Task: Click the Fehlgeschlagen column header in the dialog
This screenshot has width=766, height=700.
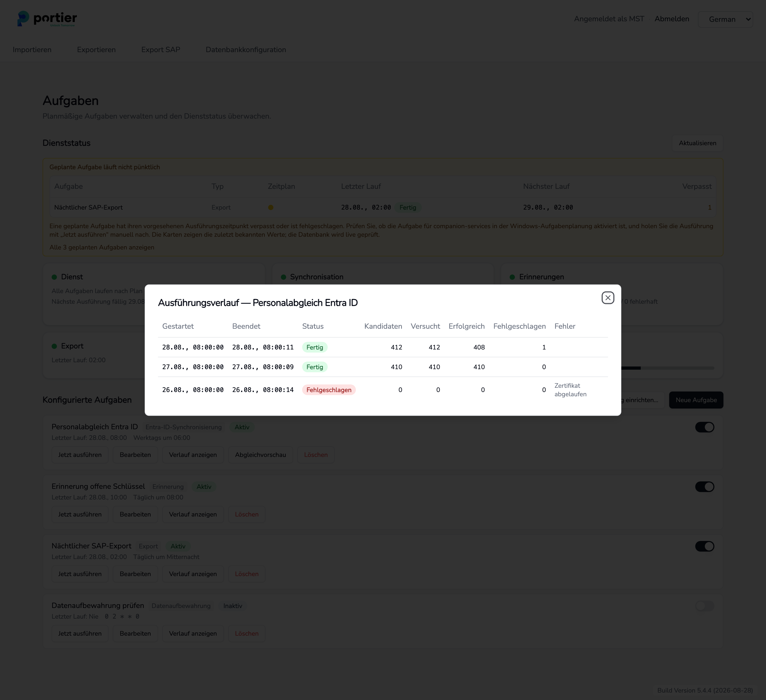Action: click(519, 326)
